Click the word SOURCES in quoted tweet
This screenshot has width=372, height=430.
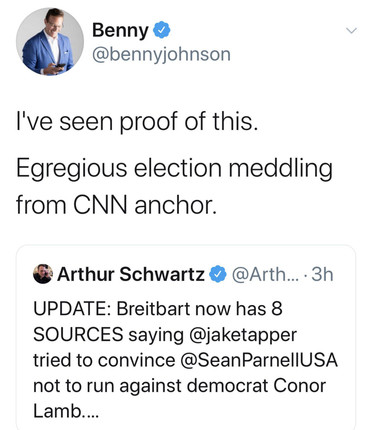(x=78, y=334)
